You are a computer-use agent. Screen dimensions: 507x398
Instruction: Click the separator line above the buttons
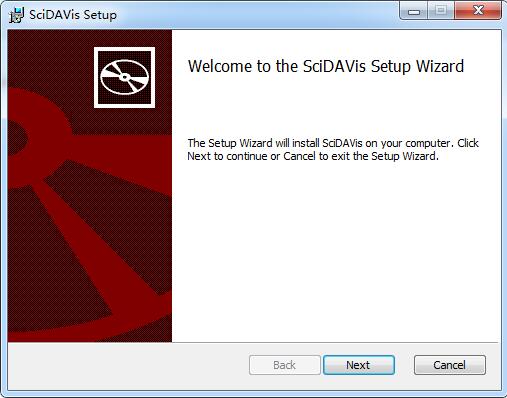click(253, 342)
